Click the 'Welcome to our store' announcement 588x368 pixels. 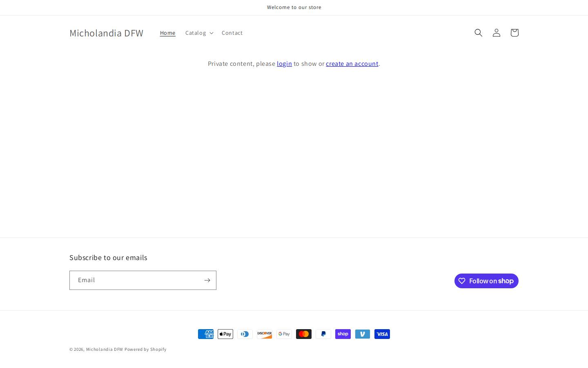point(294,7)
